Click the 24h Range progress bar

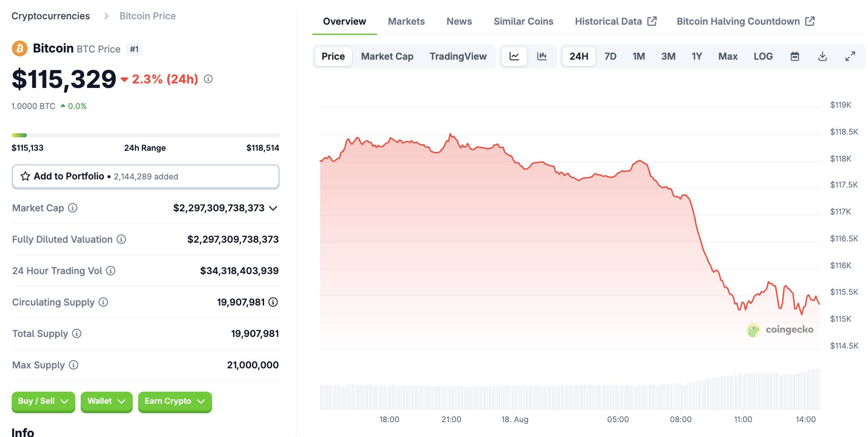[146, 135]
